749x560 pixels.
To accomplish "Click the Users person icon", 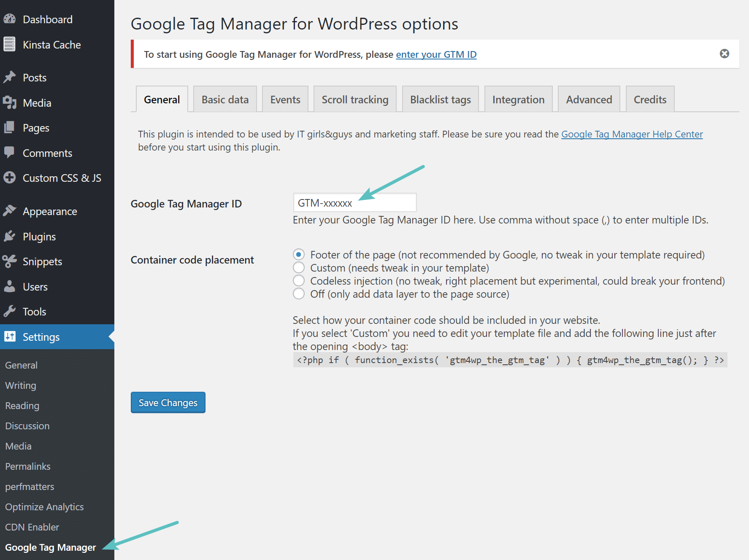I will 9,286.
